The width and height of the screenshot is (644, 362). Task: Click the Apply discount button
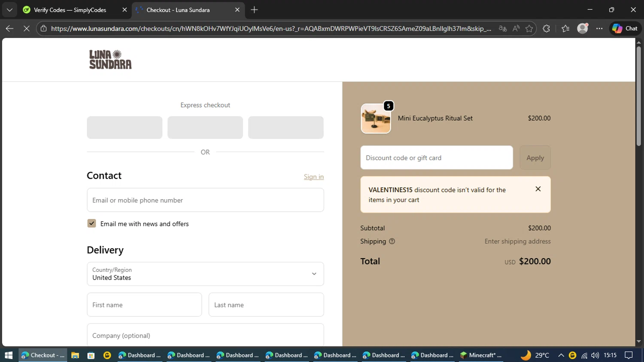click(x=535, y=158)
